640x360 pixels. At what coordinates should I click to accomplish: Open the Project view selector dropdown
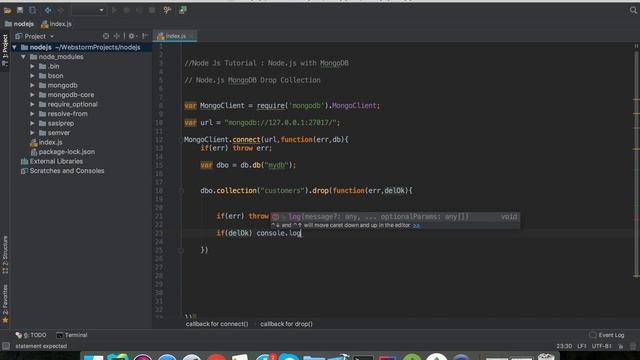35,36
